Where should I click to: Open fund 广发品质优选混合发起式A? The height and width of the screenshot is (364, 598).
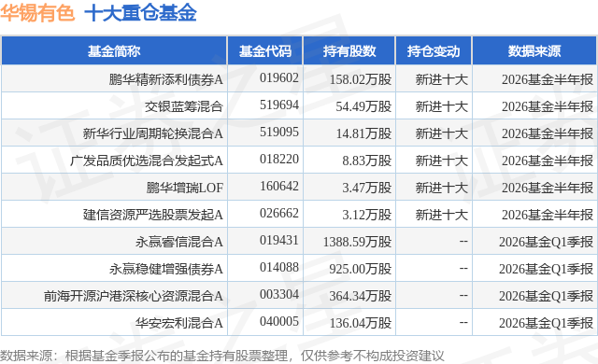coord(147,161)
